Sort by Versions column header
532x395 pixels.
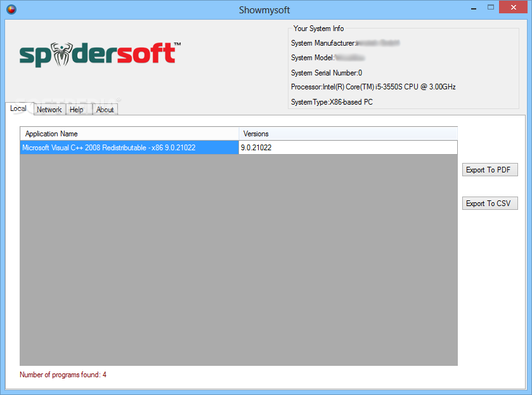(348, 134)
